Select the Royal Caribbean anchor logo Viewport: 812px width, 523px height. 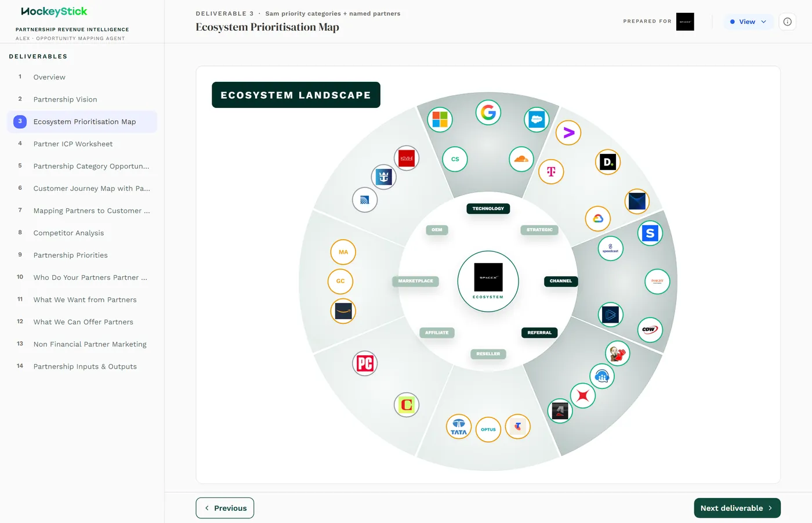383,176
